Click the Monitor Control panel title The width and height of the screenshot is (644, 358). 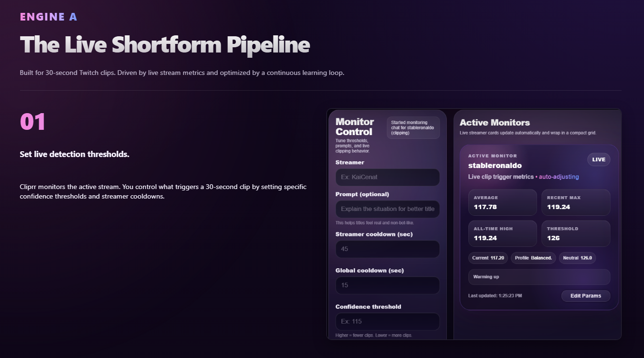pos(354,127)
